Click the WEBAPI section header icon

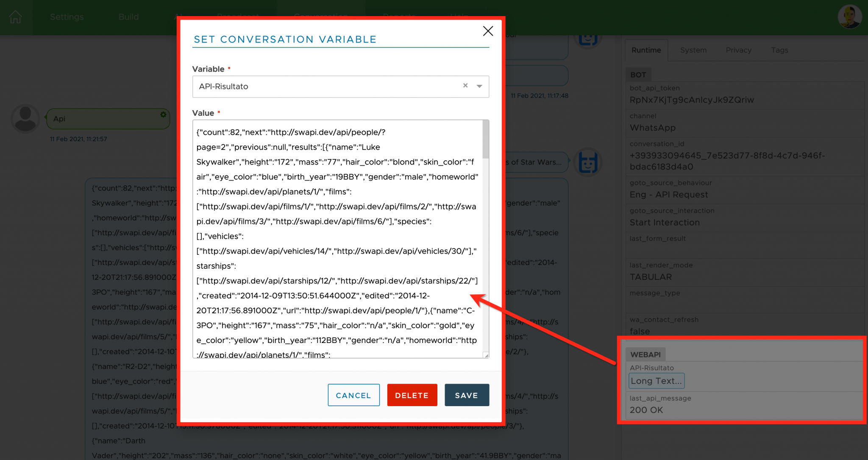(x=645, y=354)
